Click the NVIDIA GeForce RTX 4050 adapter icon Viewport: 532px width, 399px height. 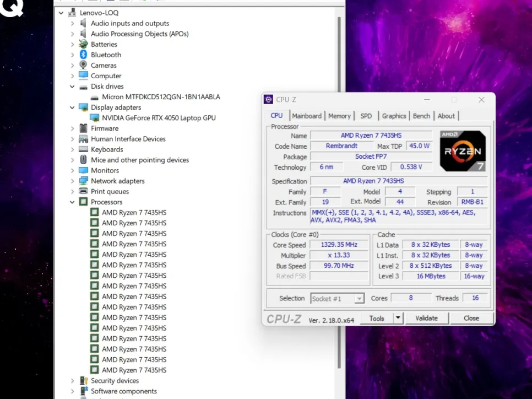(94, 118)
